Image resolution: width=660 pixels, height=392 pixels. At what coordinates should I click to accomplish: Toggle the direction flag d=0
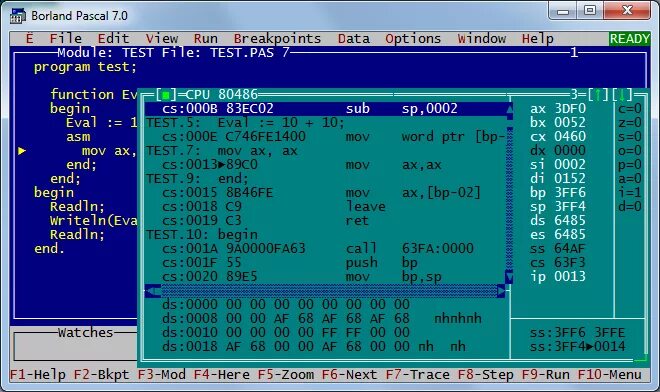[x=630, y=207]
